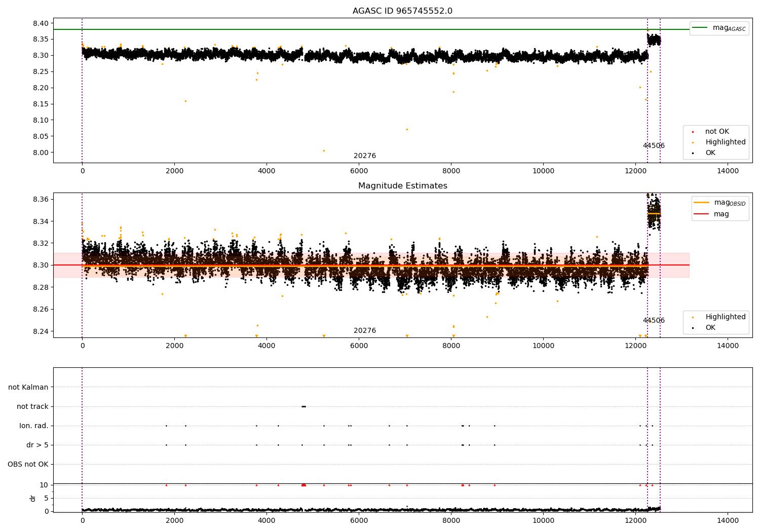Click the plot title 'AGASC ID 965745552.0'
Screen dimensions: 760x532
click(402, 11)
